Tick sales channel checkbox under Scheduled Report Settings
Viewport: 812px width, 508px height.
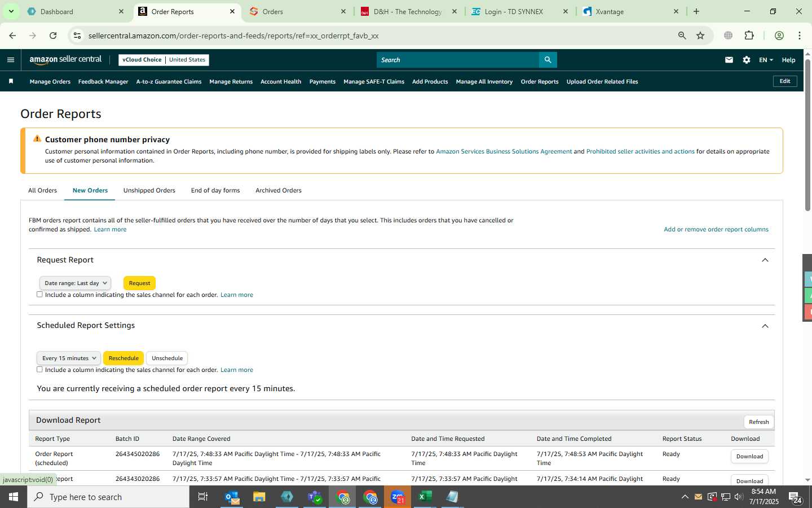point(39,369)
